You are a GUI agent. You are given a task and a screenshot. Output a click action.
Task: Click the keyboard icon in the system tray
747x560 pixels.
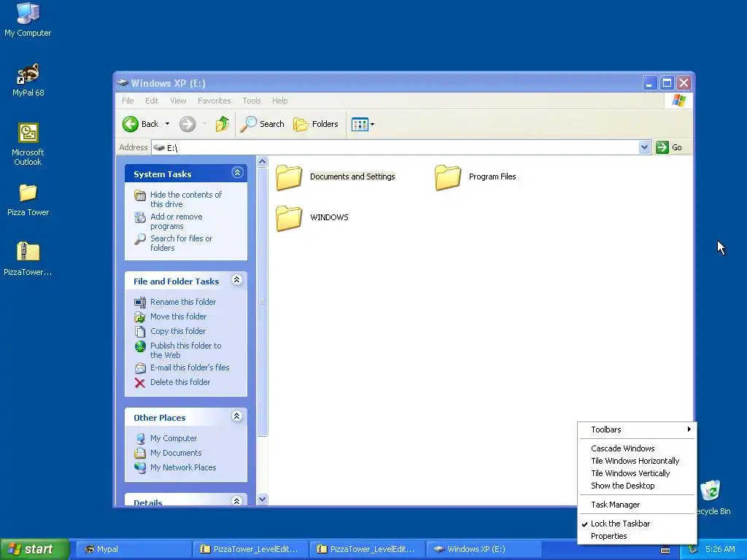(x=665, y=550)
